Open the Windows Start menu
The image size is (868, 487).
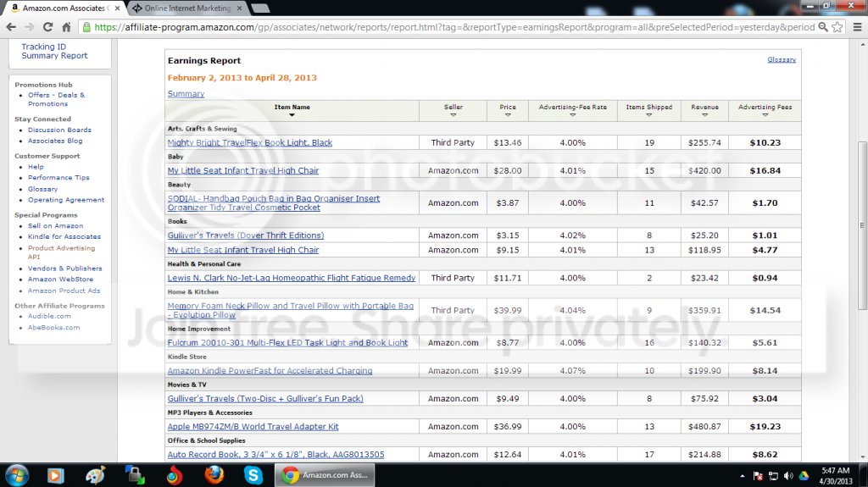tap(17, 475)
